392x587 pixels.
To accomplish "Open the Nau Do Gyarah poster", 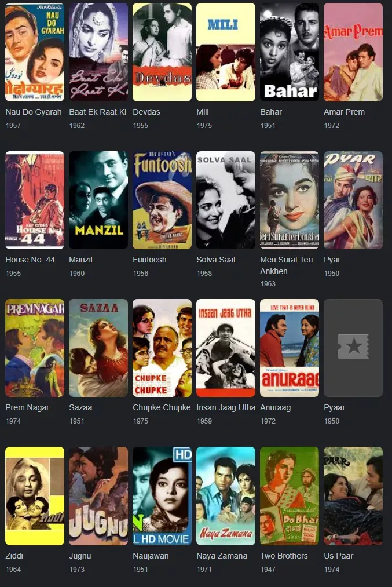I will pos(35,52).
